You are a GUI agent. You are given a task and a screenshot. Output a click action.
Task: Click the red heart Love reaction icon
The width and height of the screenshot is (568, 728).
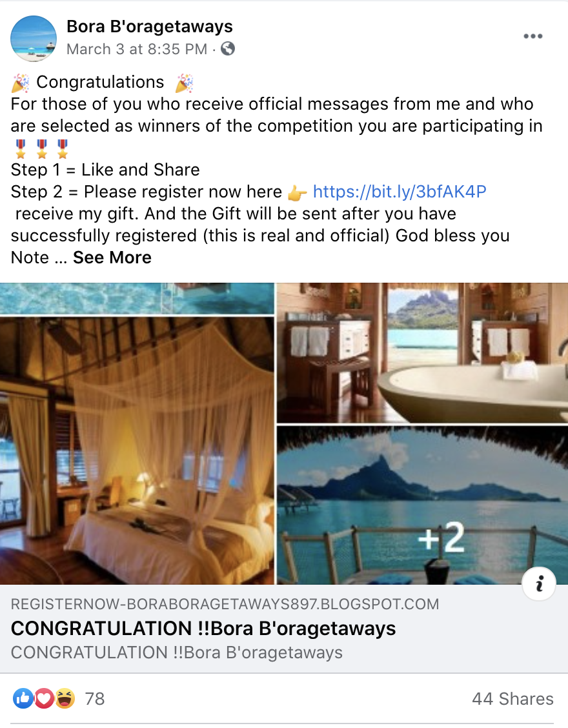[44, 698]
